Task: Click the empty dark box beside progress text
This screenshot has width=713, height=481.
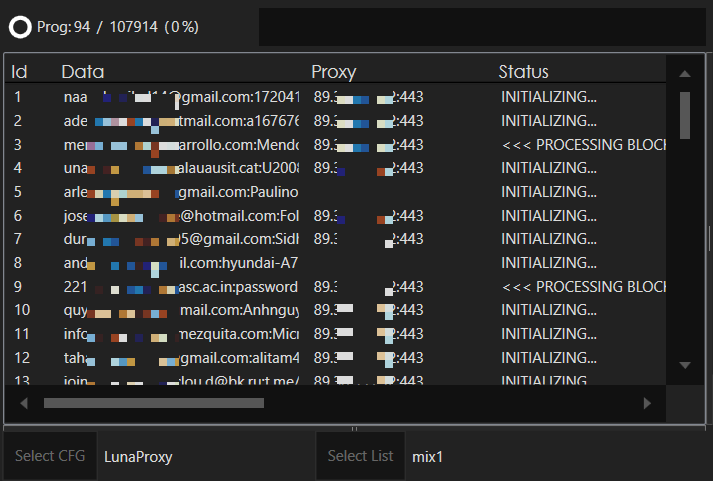Action: 481,27
